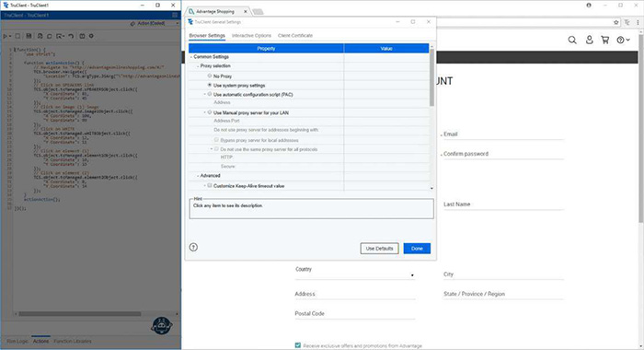This screenshot has height=350, width=644.
Task: Open the Country dropdown on the registration form
Action: click(x=355, y=274)
